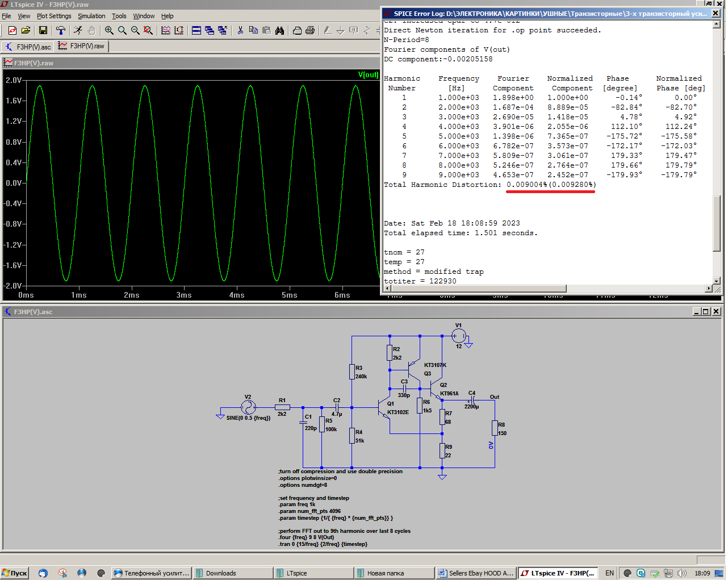Click the Cascade Windows icon
The height and width of the screenshot is (580, 728).
210,31
